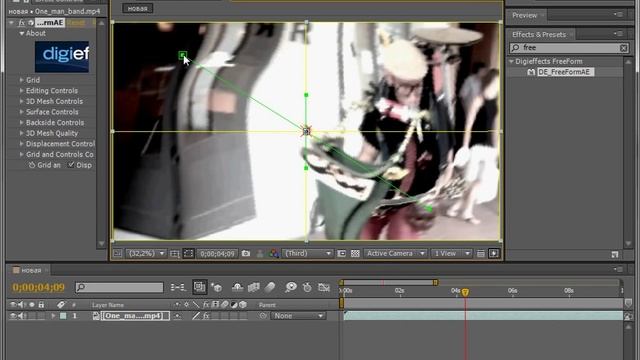Open the 1 View layout dropdown
The height and width of the screenshot is (360, 640).
click(451, 253)
